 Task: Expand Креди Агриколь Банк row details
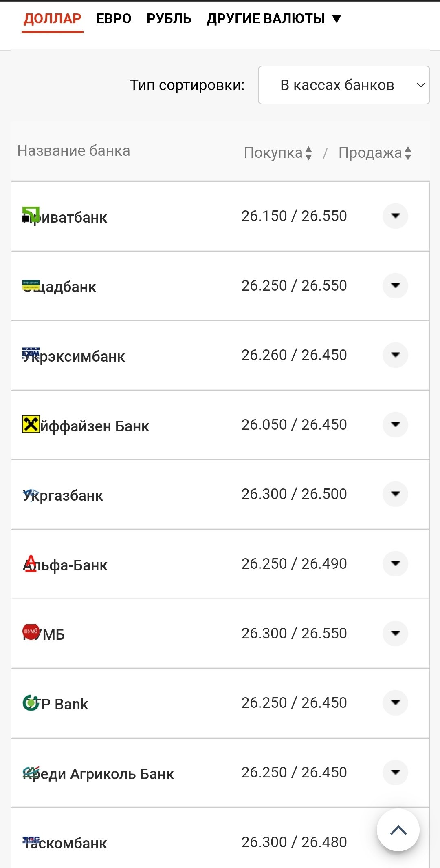coord(395,772)
